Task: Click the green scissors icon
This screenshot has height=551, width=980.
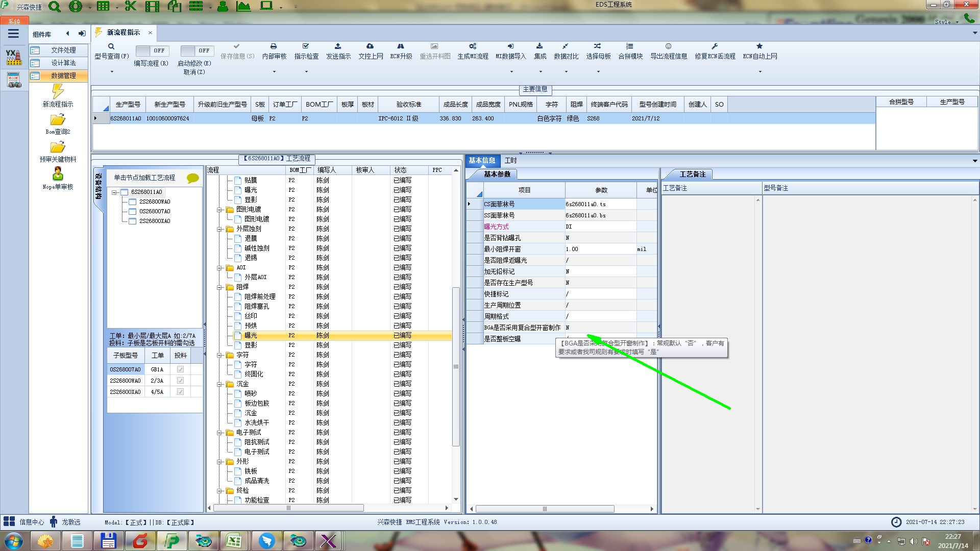Action: pos(131,6)
